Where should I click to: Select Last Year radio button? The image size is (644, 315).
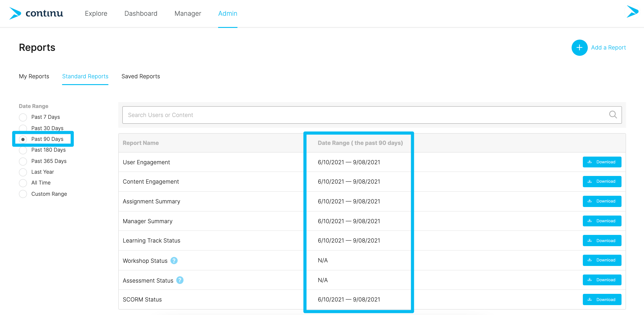pyautogui.click(x=23, y=172)
